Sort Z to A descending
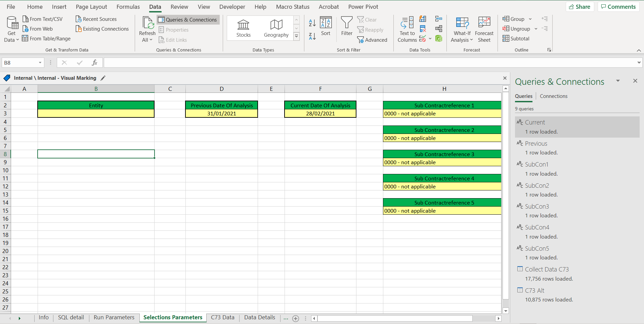644x324 pixels. pos(312,36)
